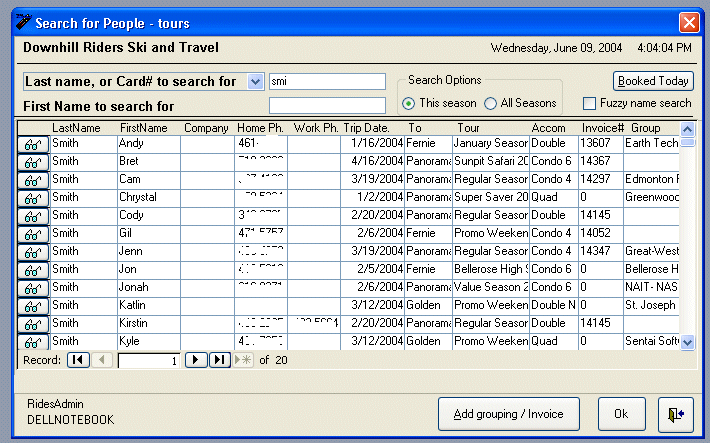Click invoice 14052 cell in Gil's row

[x=600, y=234]
